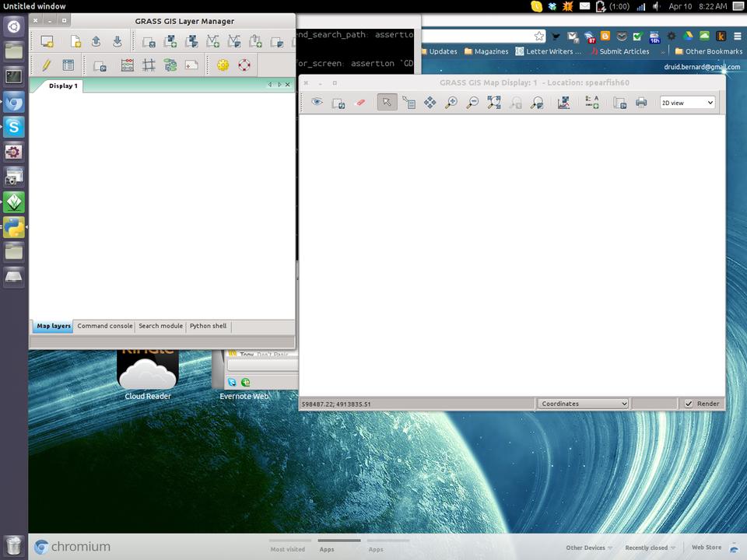Screen dimensions: 747x560
Task: Open the zoom options menu icon
Action: click(x=537, y=103)
